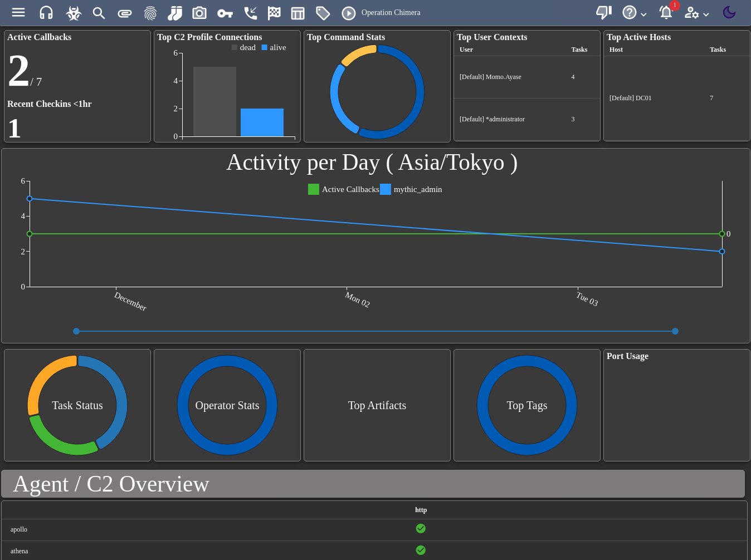Click the 'athena' agent row label
The image size is (751, 560).
click(19, 551)
